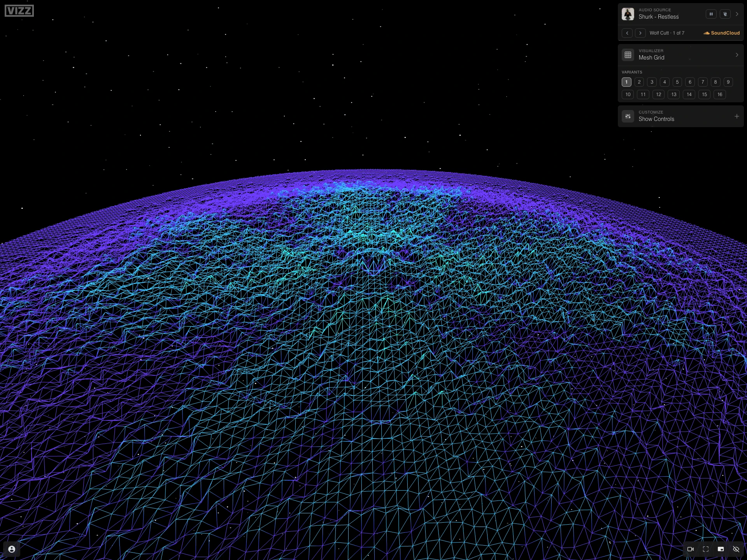Select variant 10
The image size is (747, 560).
click(x=628, y=94)
